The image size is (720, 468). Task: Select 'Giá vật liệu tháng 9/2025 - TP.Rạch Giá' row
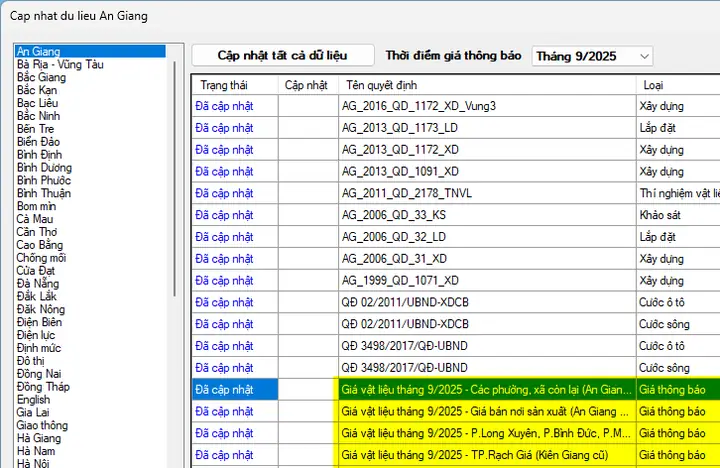[456, 455]
